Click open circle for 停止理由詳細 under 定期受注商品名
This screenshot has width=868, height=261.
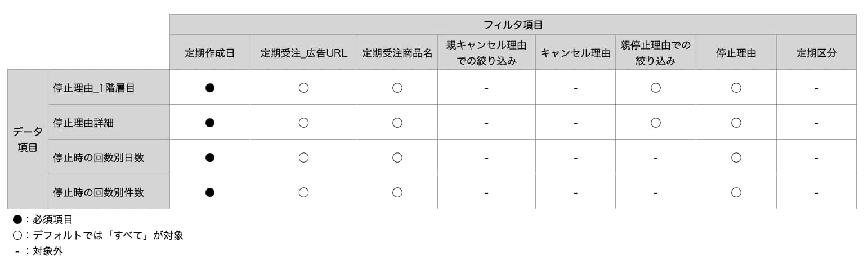coord(397,123)
